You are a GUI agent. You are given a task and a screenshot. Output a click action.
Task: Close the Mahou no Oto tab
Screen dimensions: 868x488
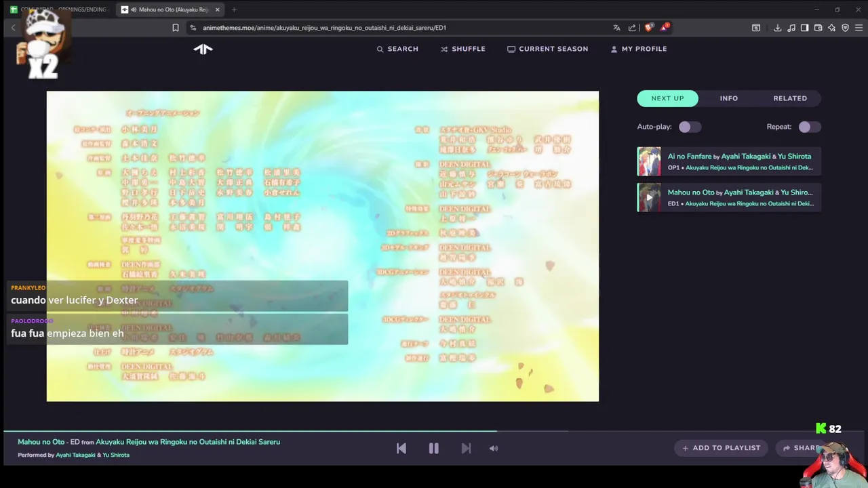217,9
